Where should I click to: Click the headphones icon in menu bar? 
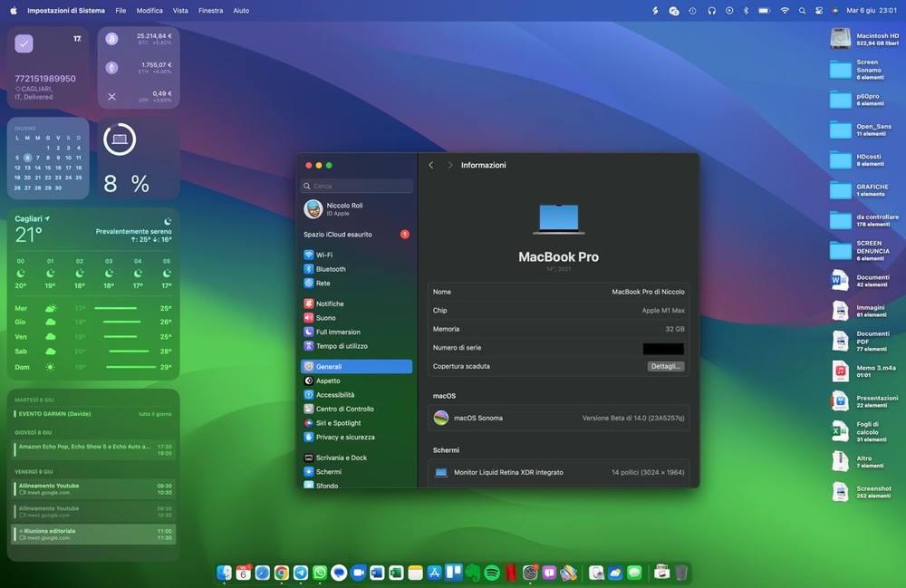712,10
